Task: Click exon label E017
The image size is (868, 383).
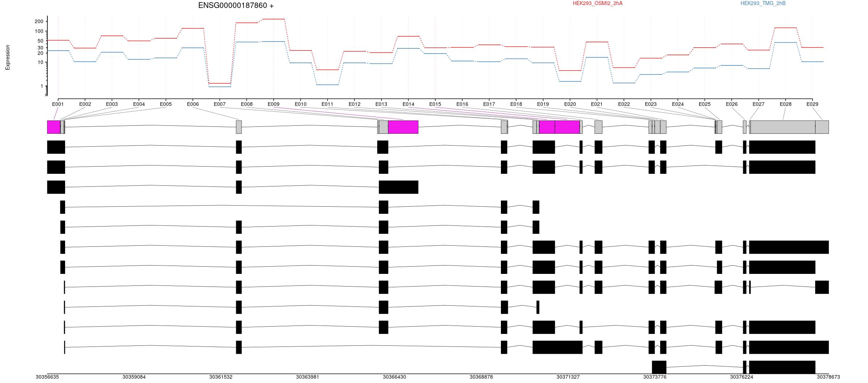Action: [x=489, y=104]
